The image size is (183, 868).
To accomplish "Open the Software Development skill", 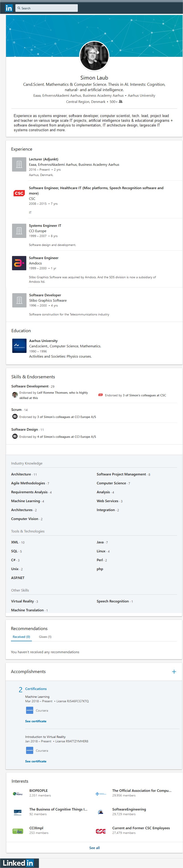I will tap(30, 386).
